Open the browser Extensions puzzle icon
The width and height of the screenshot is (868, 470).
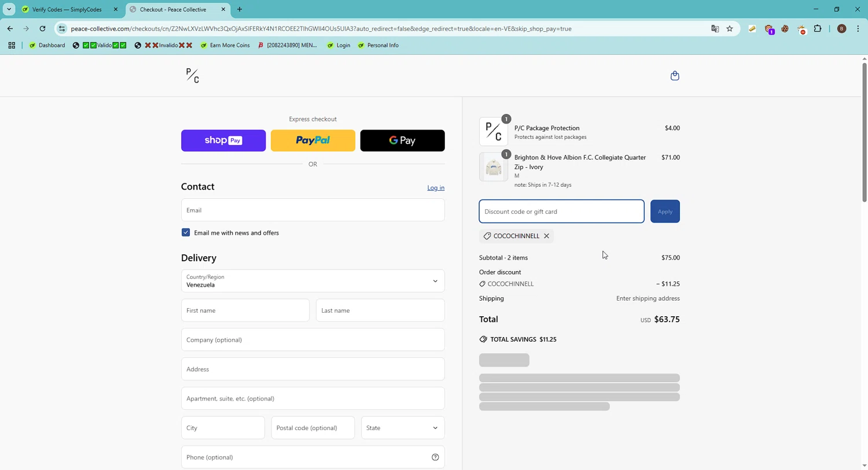pyautogui.click(x=818, y=29)
